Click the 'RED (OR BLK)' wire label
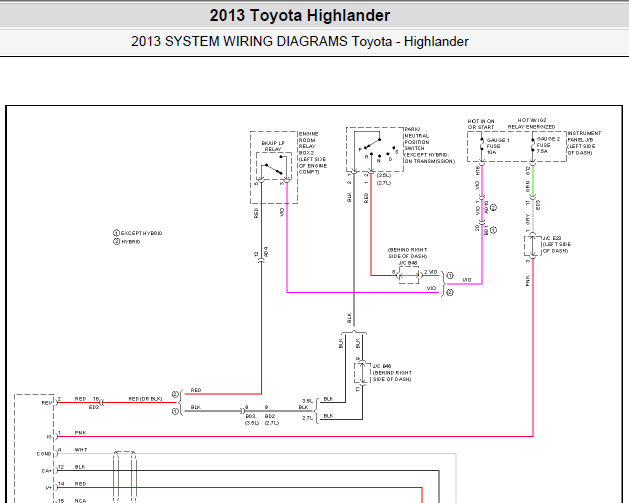Viewport: 629px width, 503px height. point(145,399)
